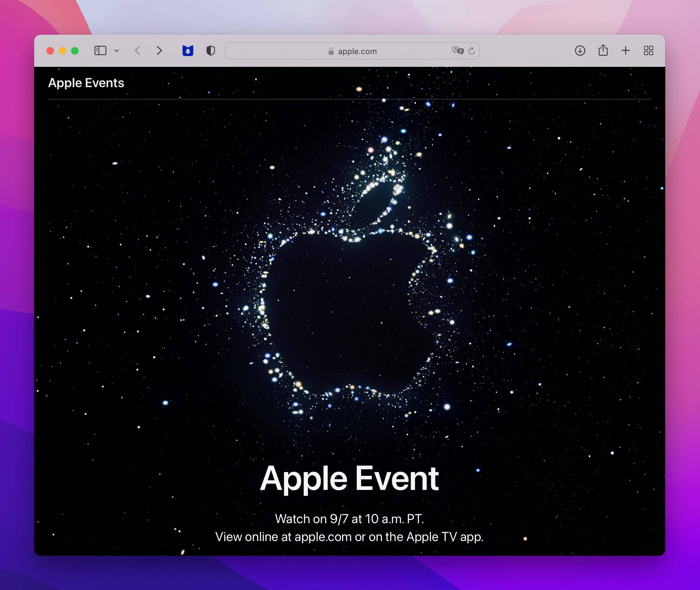This screenshot has height=590, width=700.
Task: Open the sidebar options dropdown chevron
Action: [117, 51]
